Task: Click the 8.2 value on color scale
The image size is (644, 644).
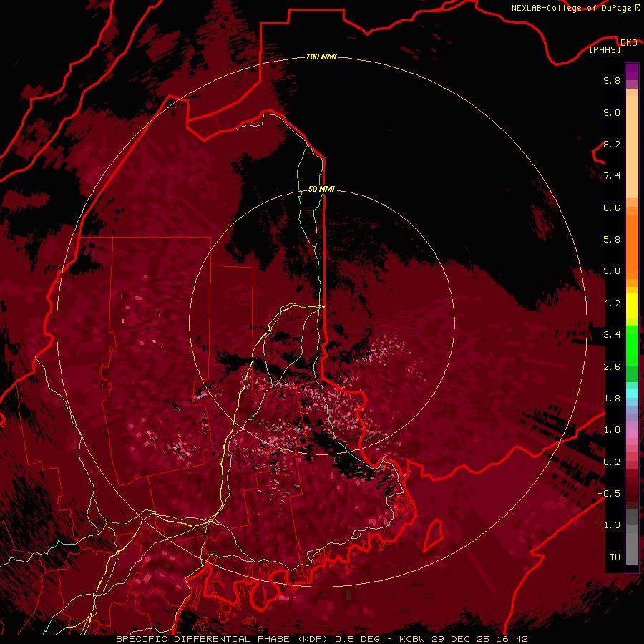Action: (x=612, y=145)
